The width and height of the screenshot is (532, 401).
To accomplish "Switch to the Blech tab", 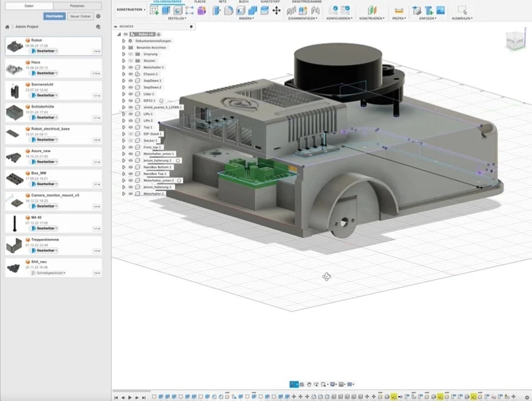I will (x=244, y=2).
